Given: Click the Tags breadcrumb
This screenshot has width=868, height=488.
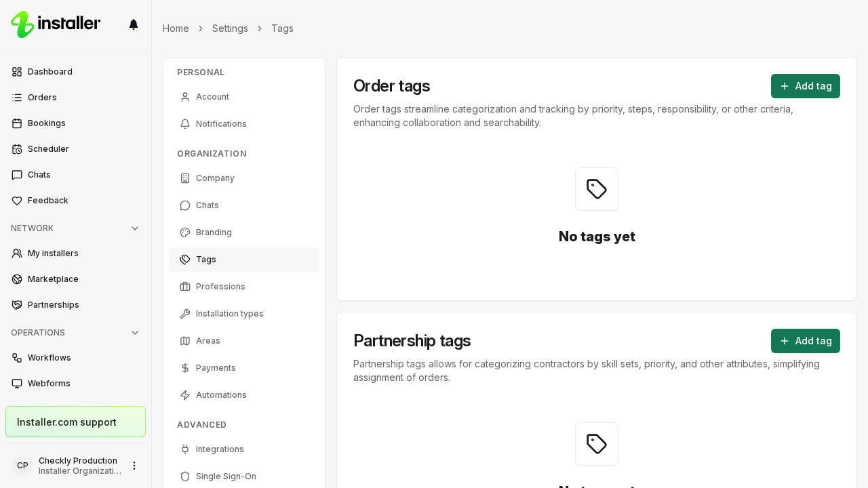Looking at the screenshot, I should pos(282,28).
